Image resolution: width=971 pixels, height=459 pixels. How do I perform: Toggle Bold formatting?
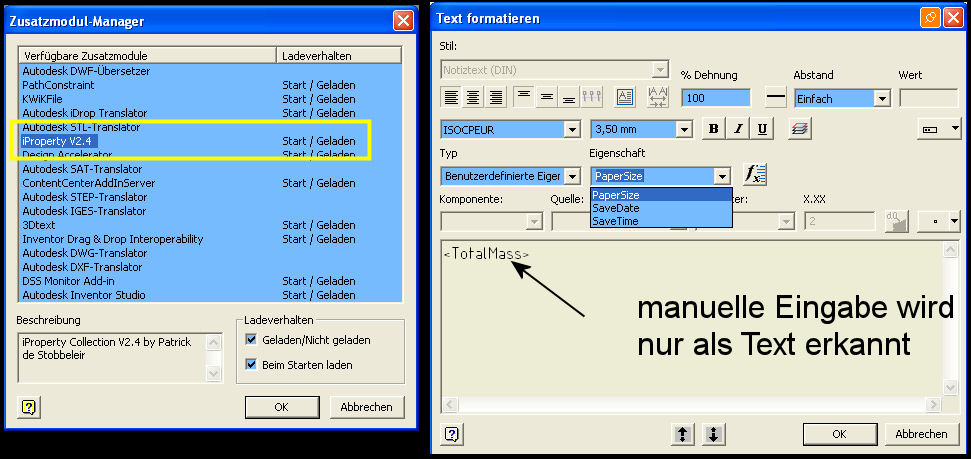713,129
